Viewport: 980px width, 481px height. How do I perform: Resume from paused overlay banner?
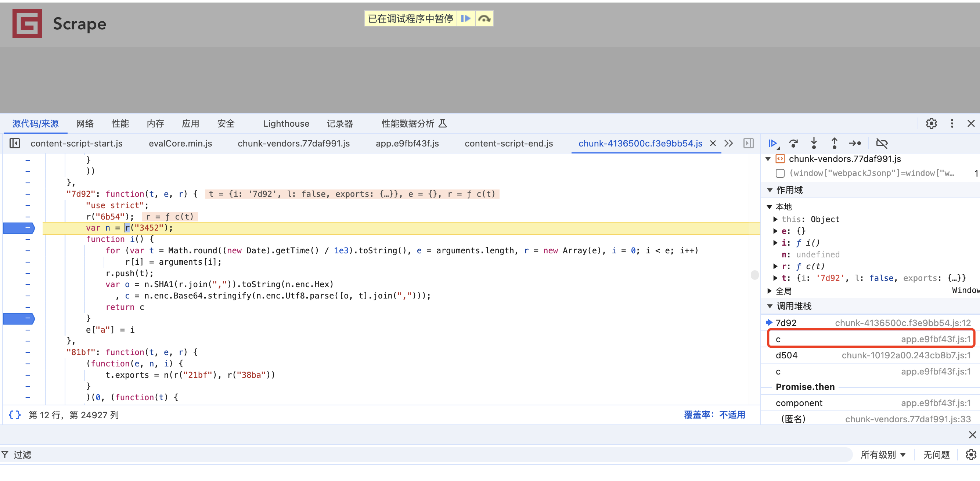coord(466,18)
